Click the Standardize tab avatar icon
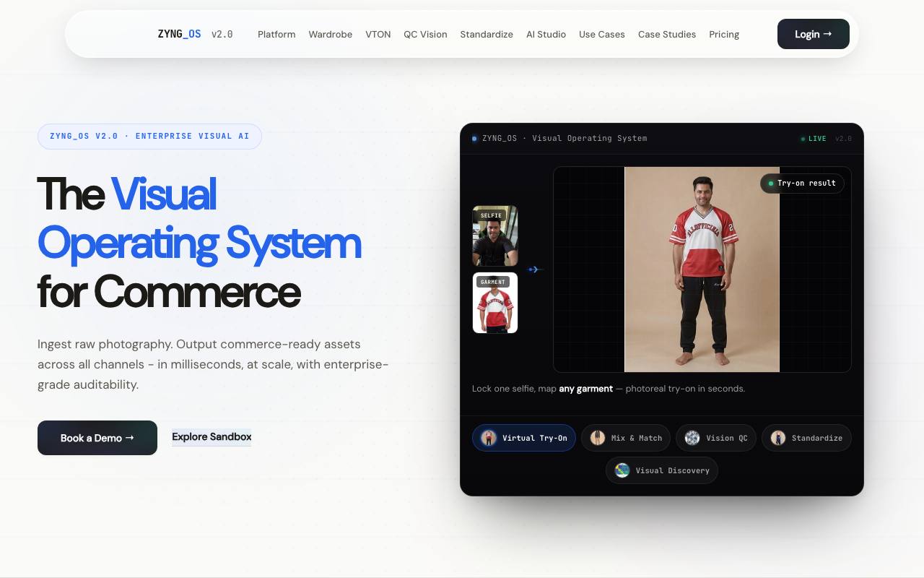 pos(778,438)
